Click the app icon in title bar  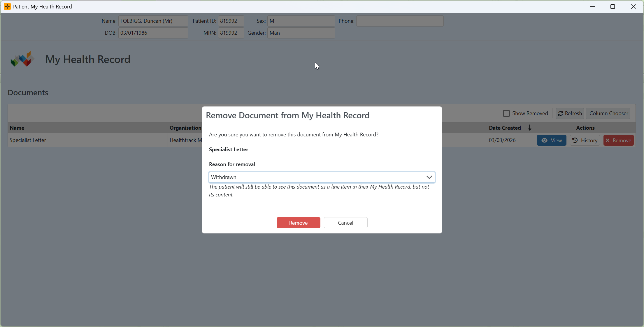pos(7,6)
